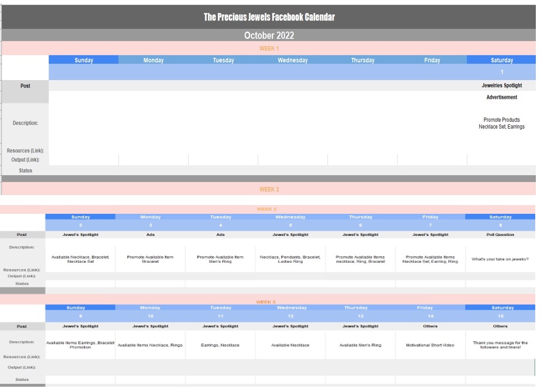
Task: Click the 'Advertisement' cell
Action: point(501,97)
